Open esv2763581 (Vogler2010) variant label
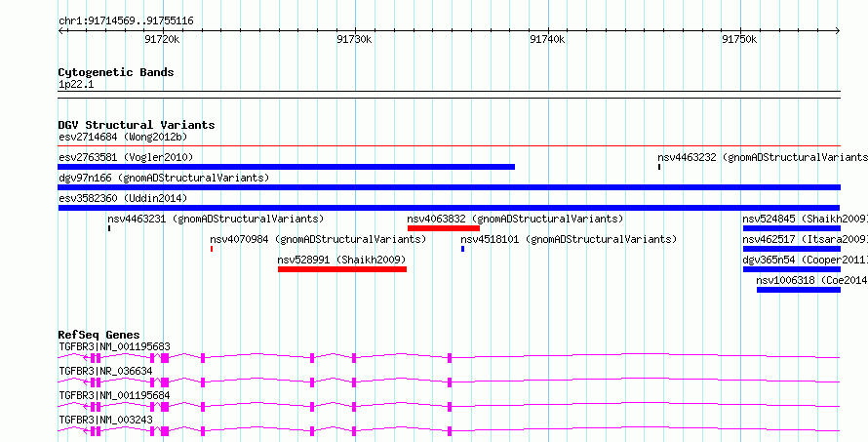Screen dimensions: 868x442 tap(126, 157)
